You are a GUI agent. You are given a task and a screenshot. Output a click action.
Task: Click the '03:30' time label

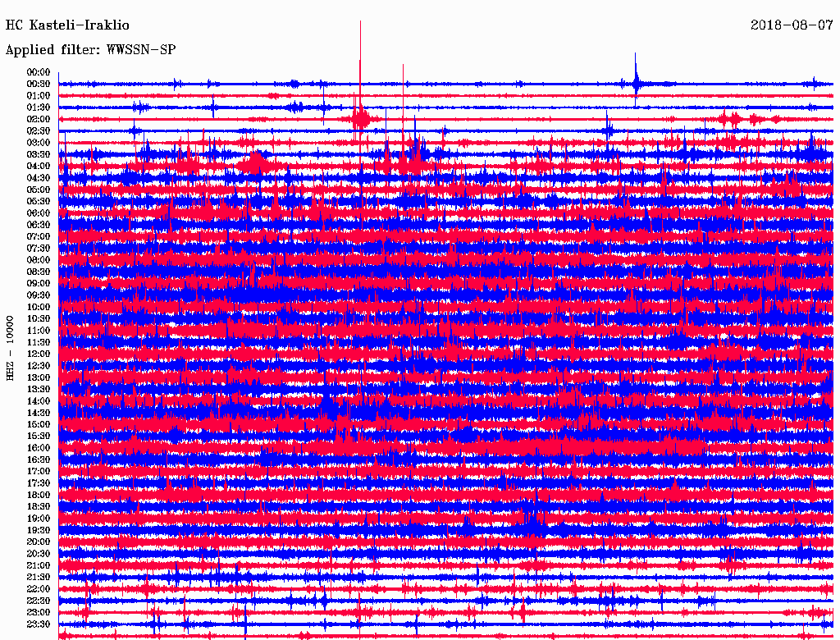point(39,154)
